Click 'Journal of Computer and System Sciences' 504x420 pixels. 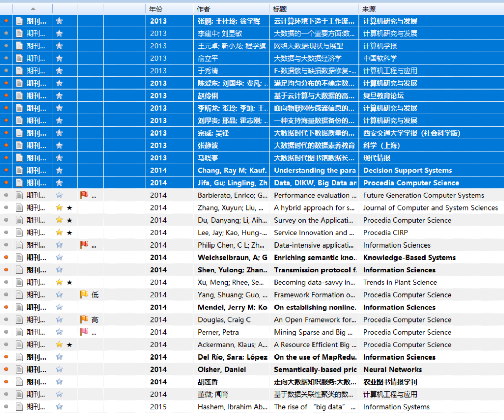click(x=430, y=208)
